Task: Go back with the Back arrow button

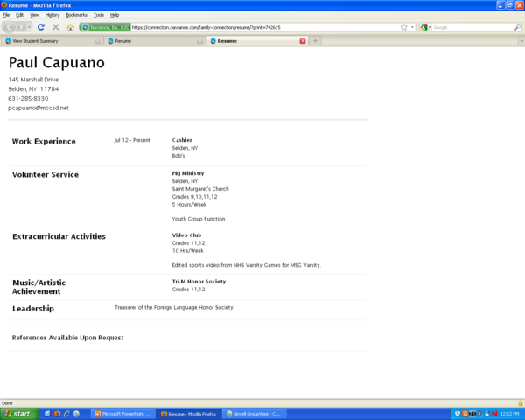Action: click(9, 27)
